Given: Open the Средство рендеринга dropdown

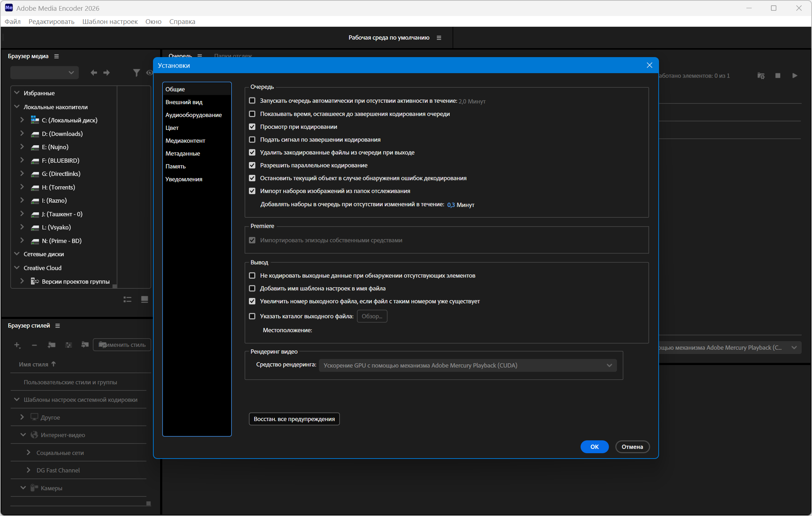Looking at the screenshot, I should click(467, 365).
